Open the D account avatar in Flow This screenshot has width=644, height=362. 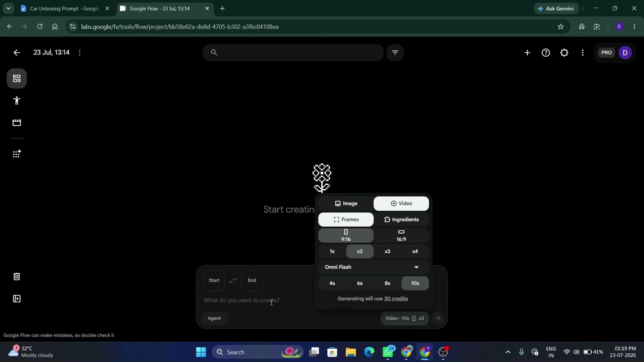pos(625,53)
